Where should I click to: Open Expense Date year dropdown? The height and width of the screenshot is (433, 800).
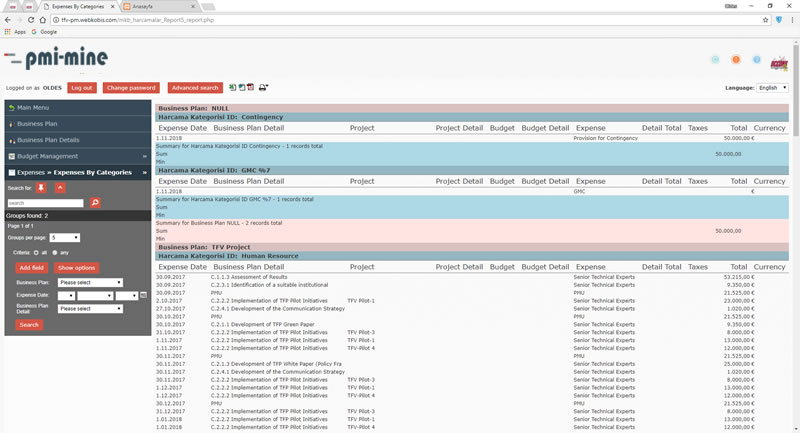[127, 295]
